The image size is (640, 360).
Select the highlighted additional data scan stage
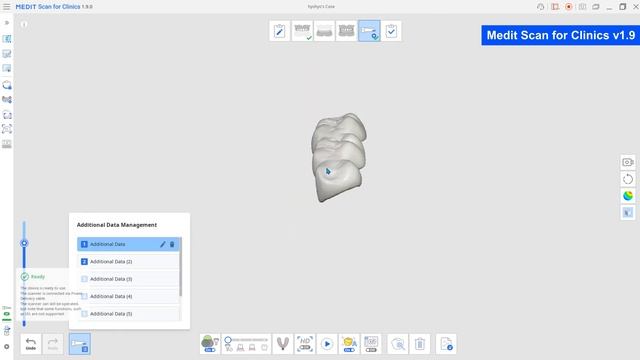pyautogui.click(x=369, y=31)
